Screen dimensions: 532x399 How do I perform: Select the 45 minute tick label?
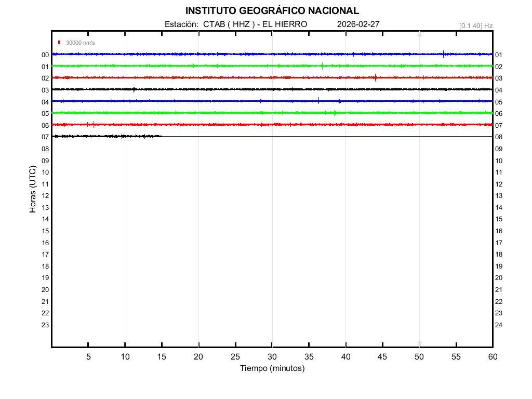tap(382, 356)
